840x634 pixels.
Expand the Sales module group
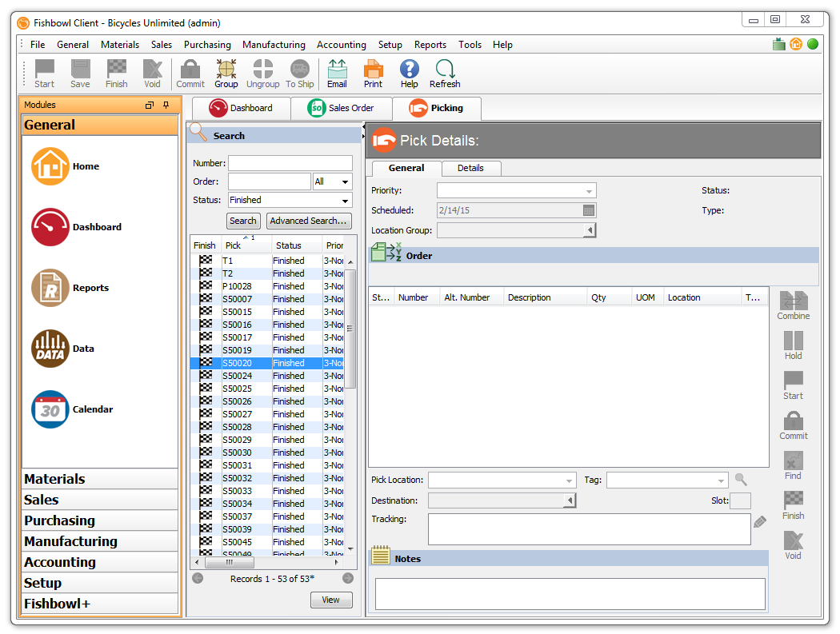pos(100,500)
